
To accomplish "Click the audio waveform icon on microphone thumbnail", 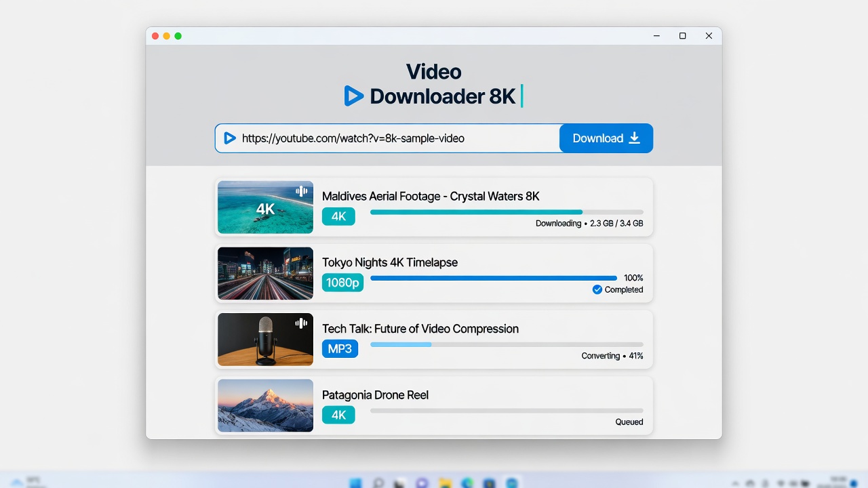I will [302, 324].
